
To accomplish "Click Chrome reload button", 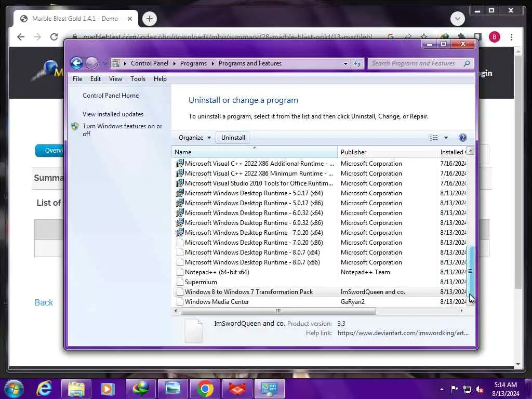I will click(x=54, y=37).
